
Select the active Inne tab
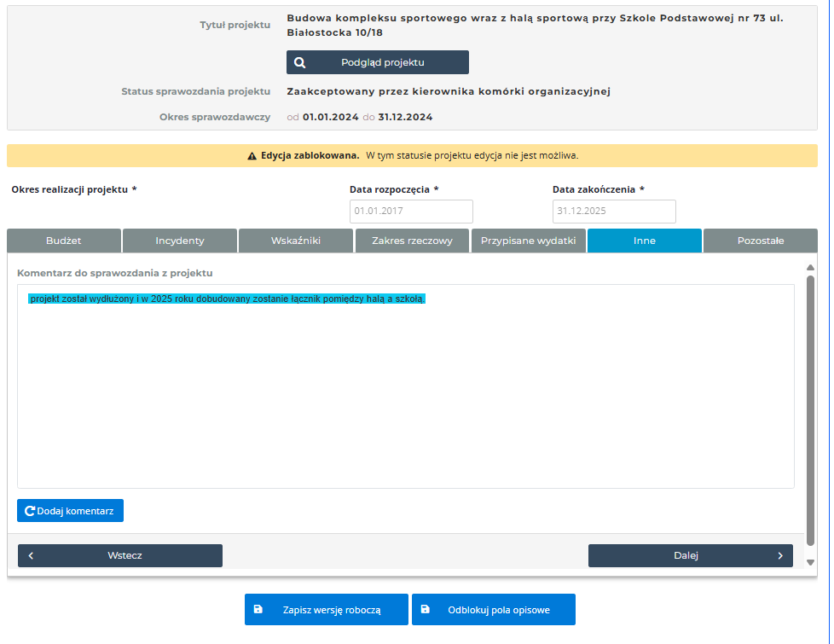point(645,241)
